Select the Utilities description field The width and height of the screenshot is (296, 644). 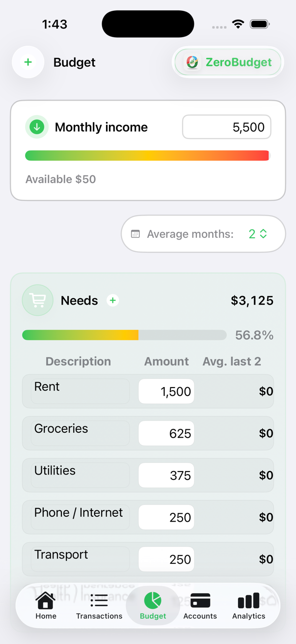coord(80,475)
